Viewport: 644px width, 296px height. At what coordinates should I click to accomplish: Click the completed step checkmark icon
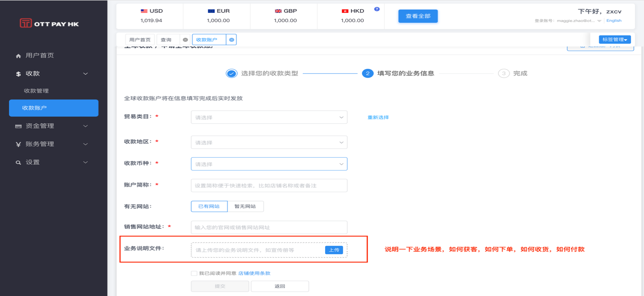(x=232, y=74)
